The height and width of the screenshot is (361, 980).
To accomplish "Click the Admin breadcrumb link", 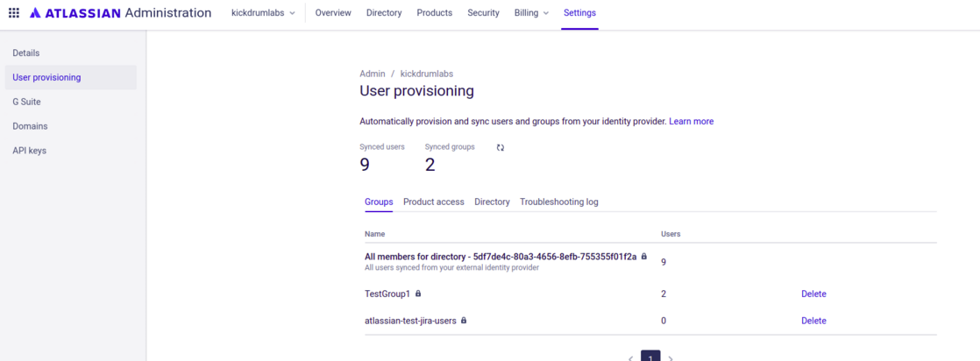I will click(x=373, y=74).
